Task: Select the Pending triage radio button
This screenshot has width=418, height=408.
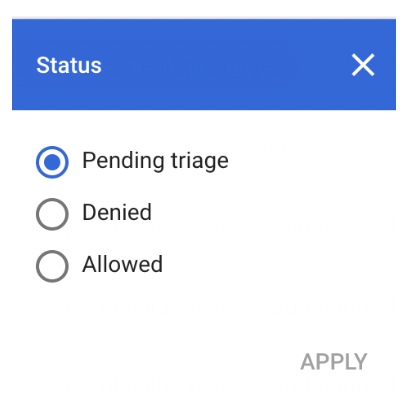Action: point(52,162)
